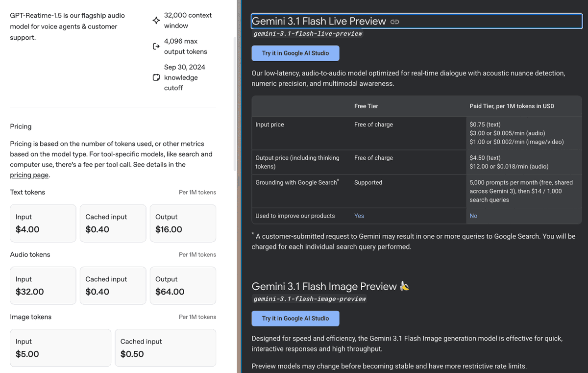Viewport: 588px width, 373px height.
Task: Click the Paid Tier per 1M tokens header
Action: (x=512, y=106)
